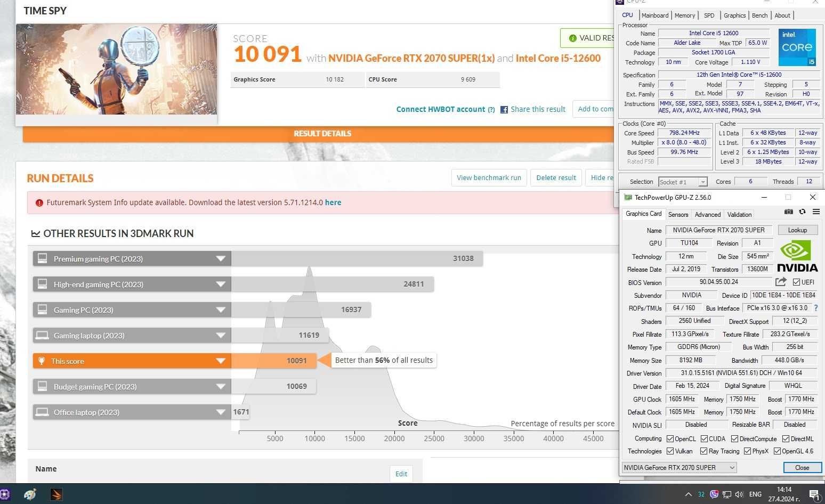Toggle the Ray Tracing checkbox
The width and height of the screenshot is (825, 504).
tap(703, 451)
